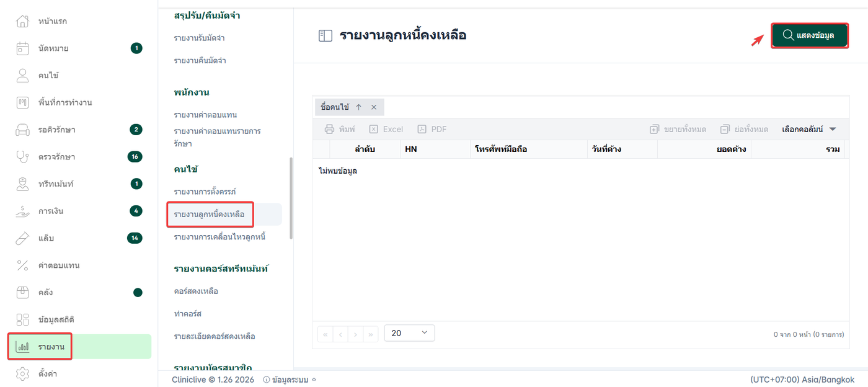
Task: Click the รอคิวรักษา badge showing 2
Action: pos(136,130)
